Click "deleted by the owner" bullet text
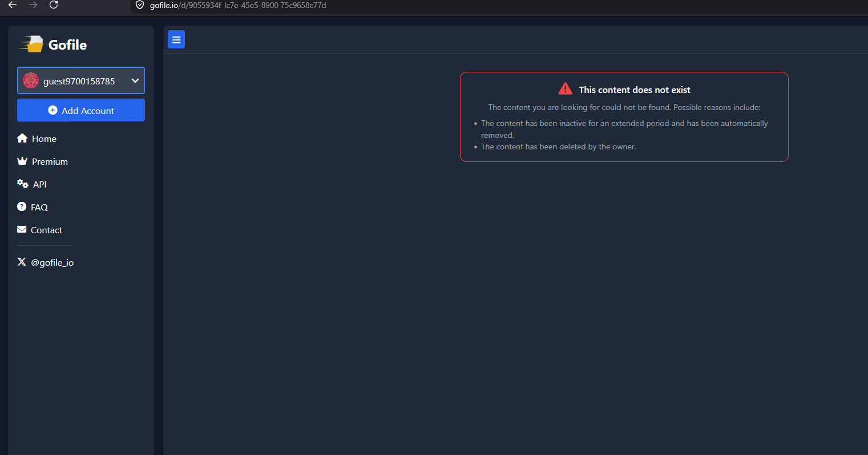The image size is (868, 455). point(558,147)
